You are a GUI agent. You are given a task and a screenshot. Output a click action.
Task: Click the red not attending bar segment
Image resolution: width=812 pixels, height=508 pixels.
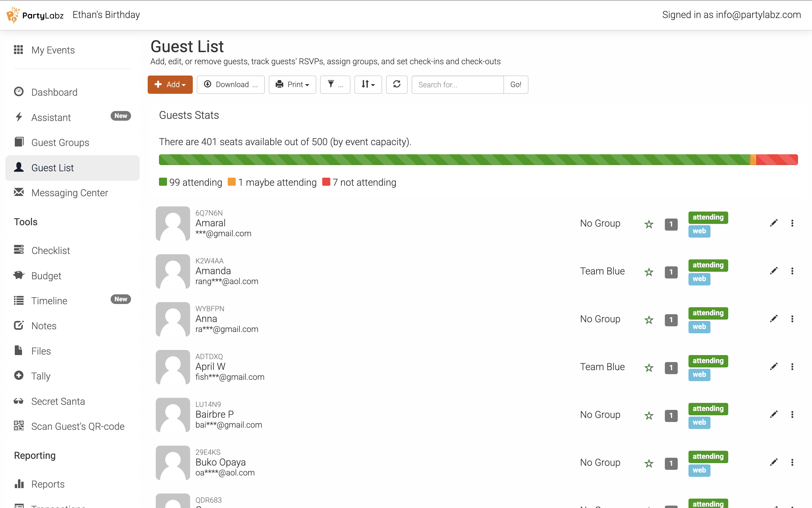pos(777,160)
